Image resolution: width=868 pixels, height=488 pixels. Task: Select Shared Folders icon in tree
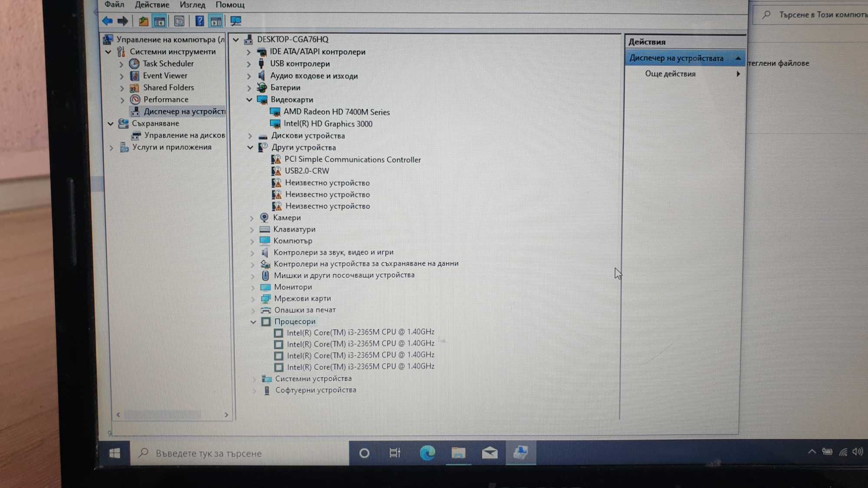click(135, 88)
